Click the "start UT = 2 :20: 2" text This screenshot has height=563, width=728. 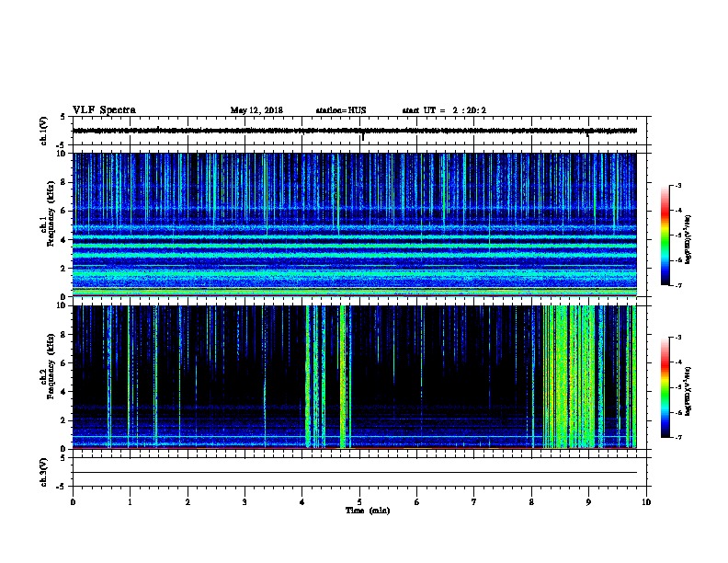[444, 110]
